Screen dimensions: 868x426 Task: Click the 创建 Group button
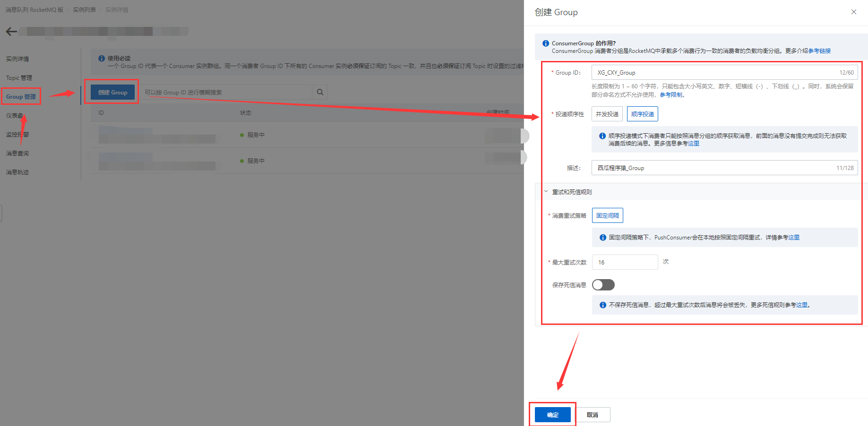[112, 92]
